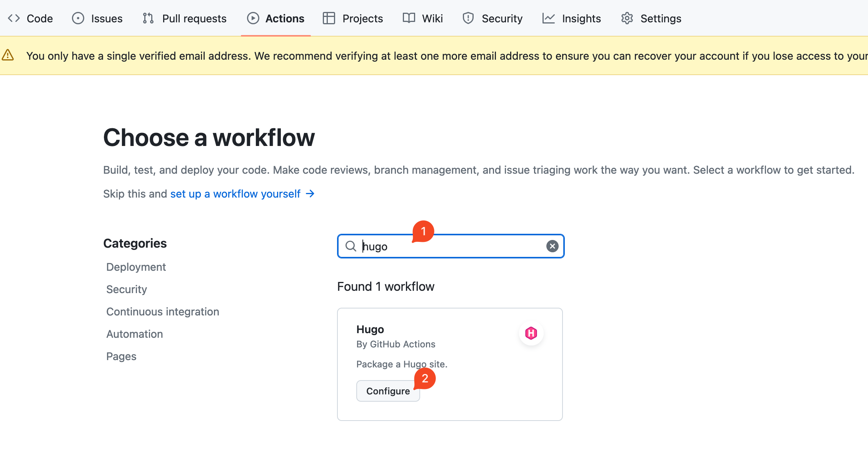Open the Wiki tab
Screen dimensions: 868x456
coord(423,18)
